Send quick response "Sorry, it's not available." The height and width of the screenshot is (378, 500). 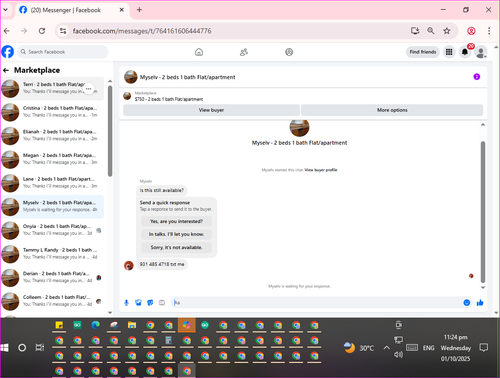pyautogui.click(x=176, y=247)
